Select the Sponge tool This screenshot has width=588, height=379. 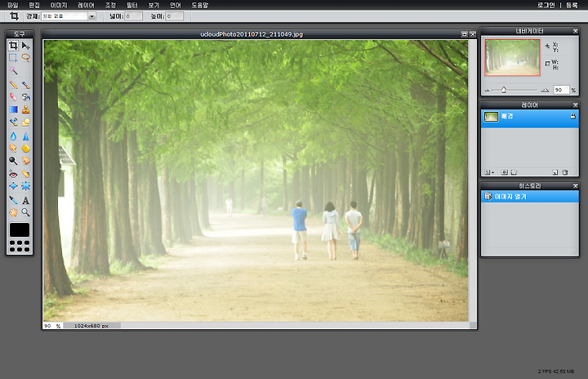coord(25,149)
